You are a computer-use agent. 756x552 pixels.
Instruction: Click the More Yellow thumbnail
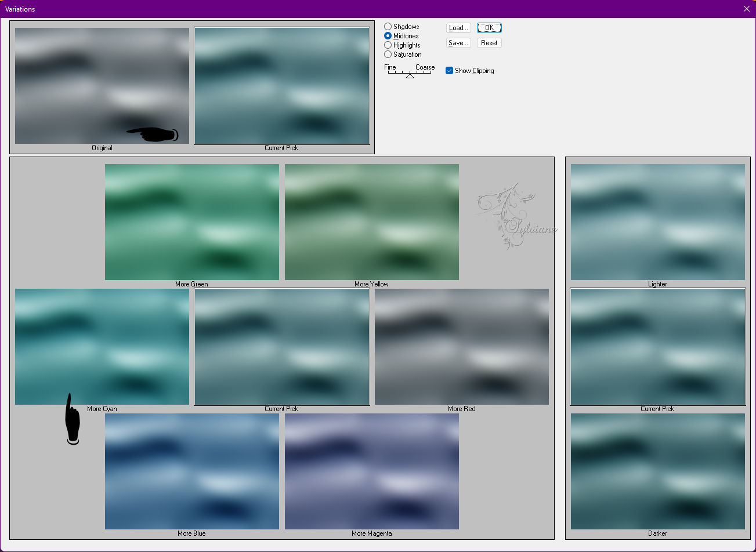pyautogui.click(x=372, y=222)
